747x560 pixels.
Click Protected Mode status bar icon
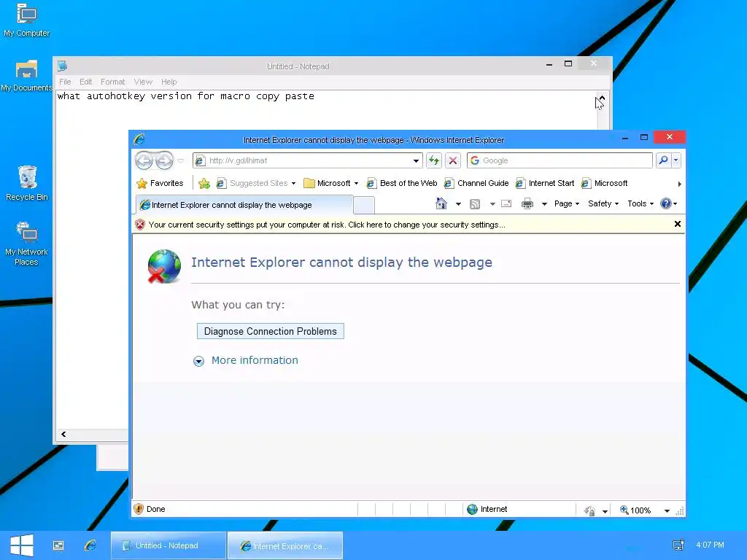pyautogui.click(x=589, y=510)
